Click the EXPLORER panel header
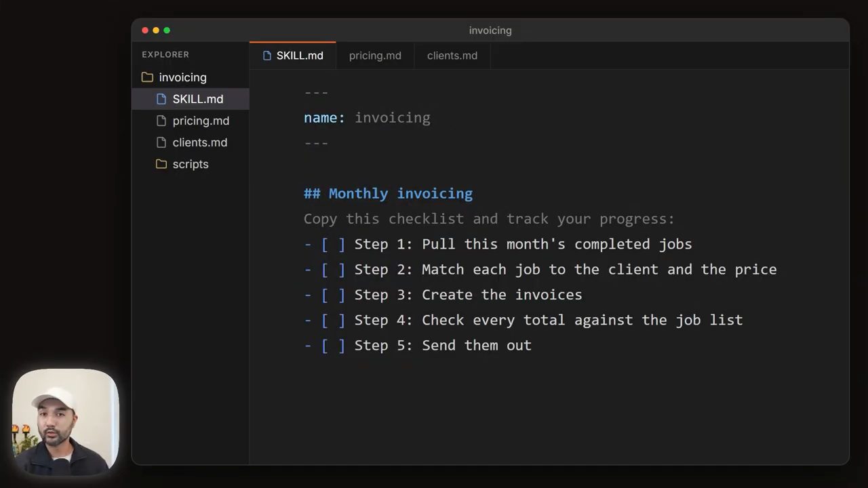Image resolution: width=868 pixels, height=488 pixels. pos(165,55)
